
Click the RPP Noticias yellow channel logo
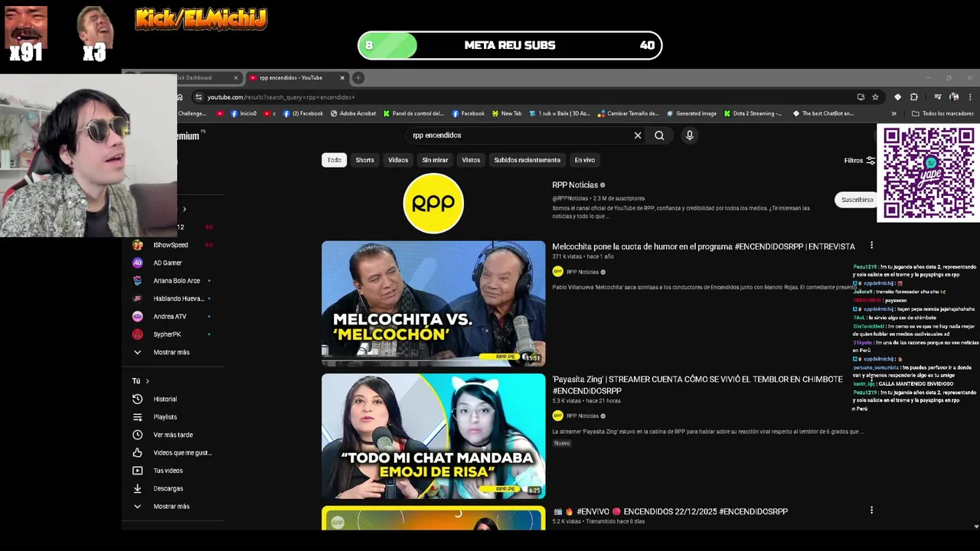[x=433, y=203]
